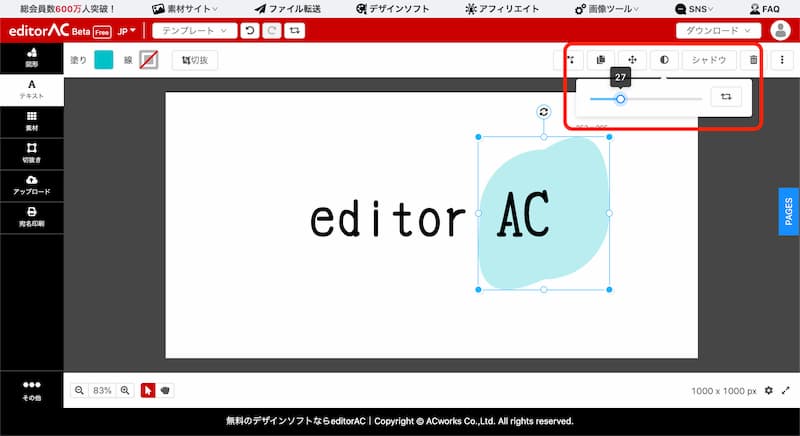Screen dimensions: 800x436
Task: Open the ダウンロード download dropdown
Action: tap(718, 31)
